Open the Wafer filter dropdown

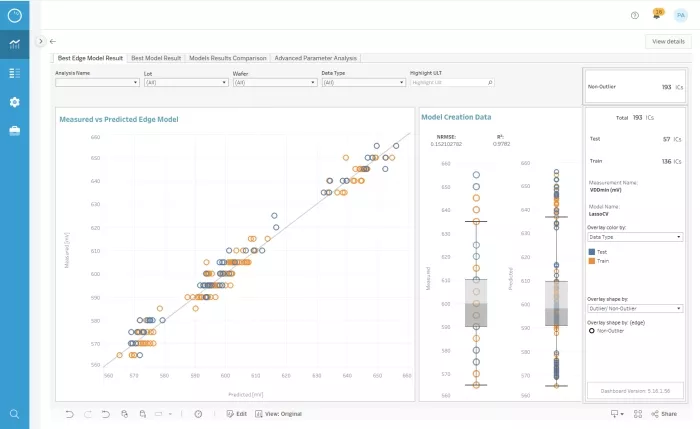click(x=273, y=83)
